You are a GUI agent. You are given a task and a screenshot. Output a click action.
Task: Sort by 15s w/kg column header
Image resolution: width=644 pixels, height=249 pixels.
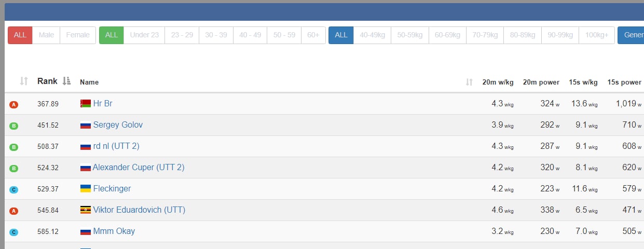(583, 82)
